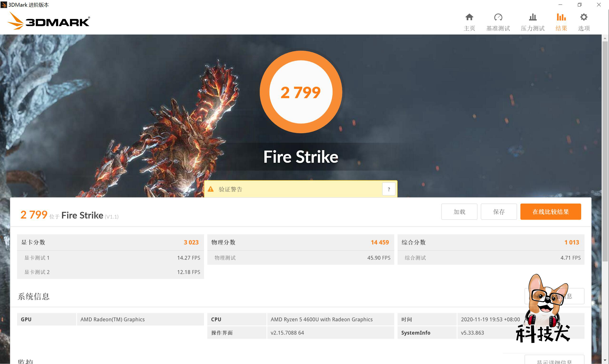
Task: Click the 加载 load button
Action: [459, 212]
